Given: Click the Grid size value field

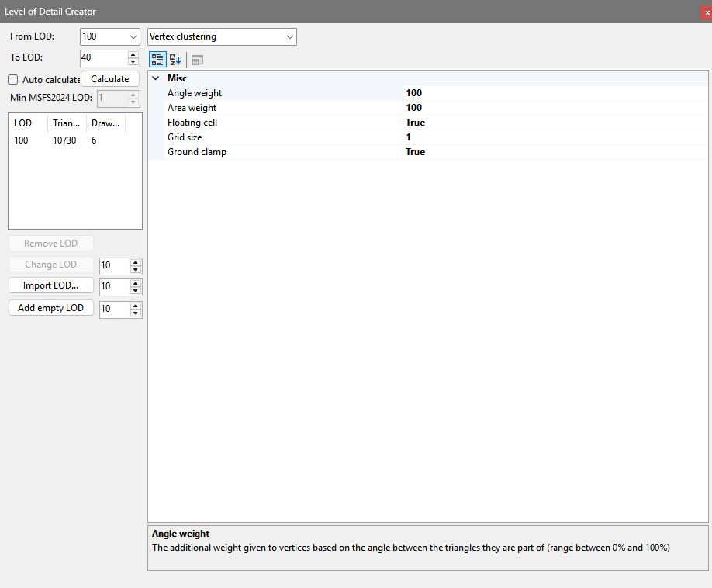Looking at the screenshot, I should point(465,137).
